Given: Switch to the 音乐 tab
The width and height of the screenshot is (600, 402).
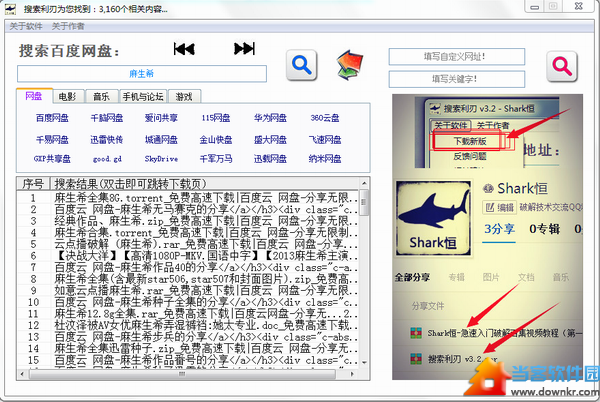Looking at the screenshot, I should [101, 97].
